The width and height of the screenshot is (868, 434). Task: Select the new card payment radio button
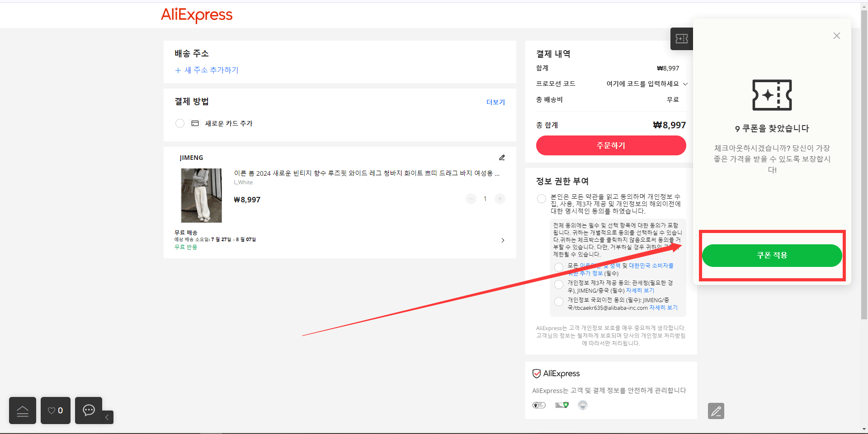180,123
